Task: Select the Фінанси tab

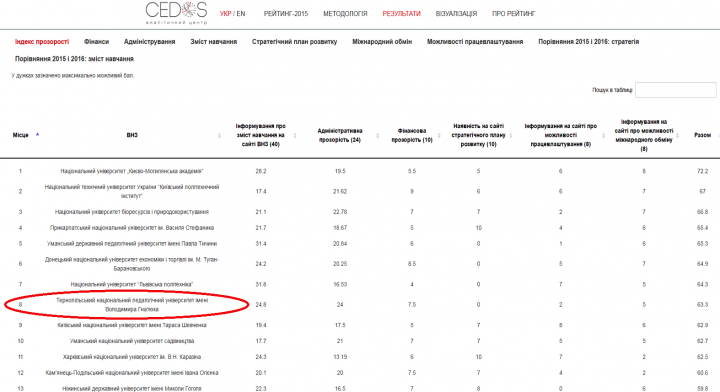Action: click(x=96, y=42)
